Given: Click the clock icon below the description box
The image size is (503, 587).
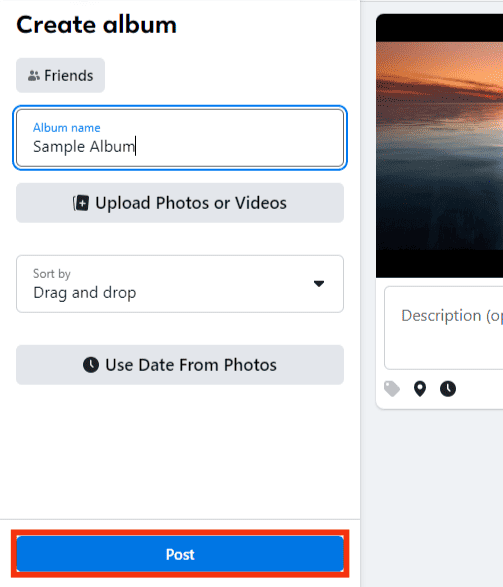Looking at the screenshot, I should coord(448,389).
